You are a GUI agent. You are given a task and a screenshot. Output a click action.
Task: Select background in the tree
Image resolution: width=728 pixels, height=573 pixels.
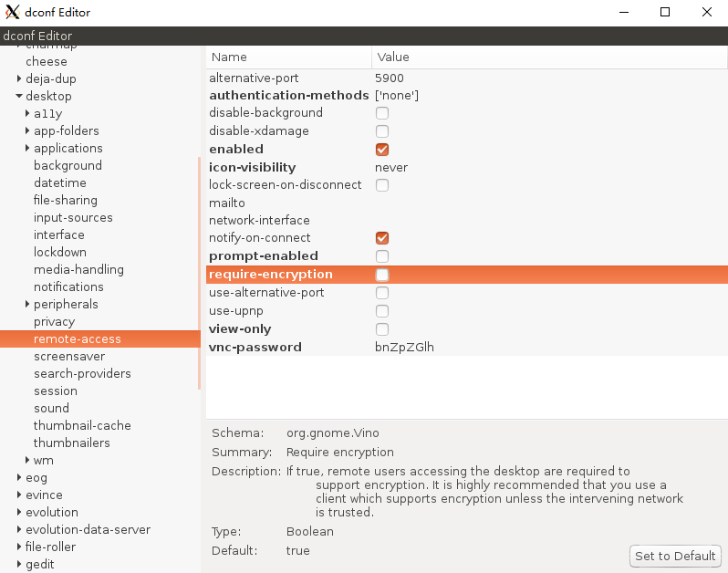[68, 165]
